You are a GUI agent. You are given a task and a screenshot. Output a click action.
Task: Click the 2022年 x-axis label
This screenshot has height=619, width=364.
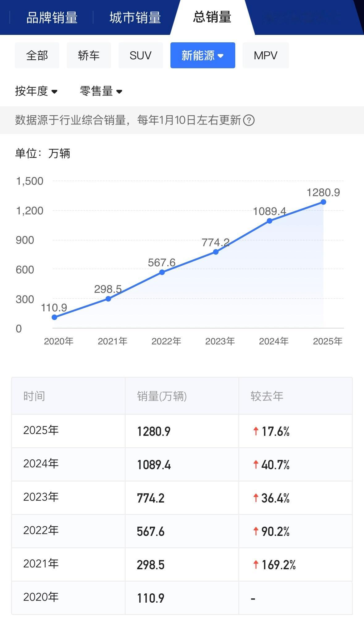[x=166, y=341]
